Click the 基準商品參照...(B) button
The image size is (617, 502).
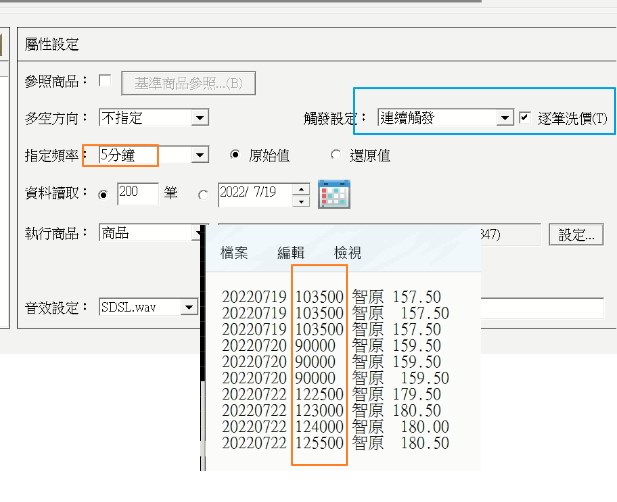pos(188,83)
